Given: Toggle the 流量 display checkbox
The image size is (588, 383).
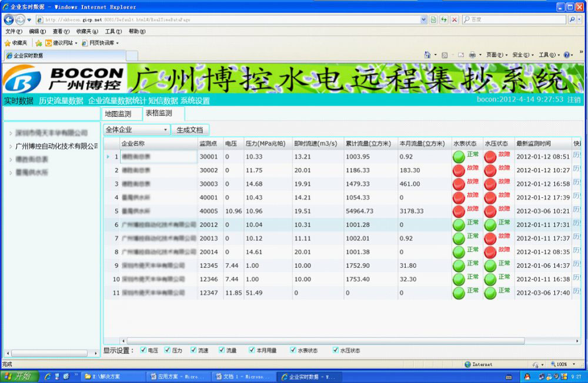Looking at the screenshot, I should (222, 350).
